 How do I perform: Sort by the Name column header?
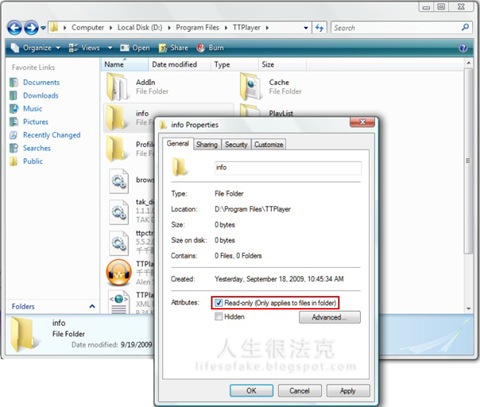pos(124,64)
